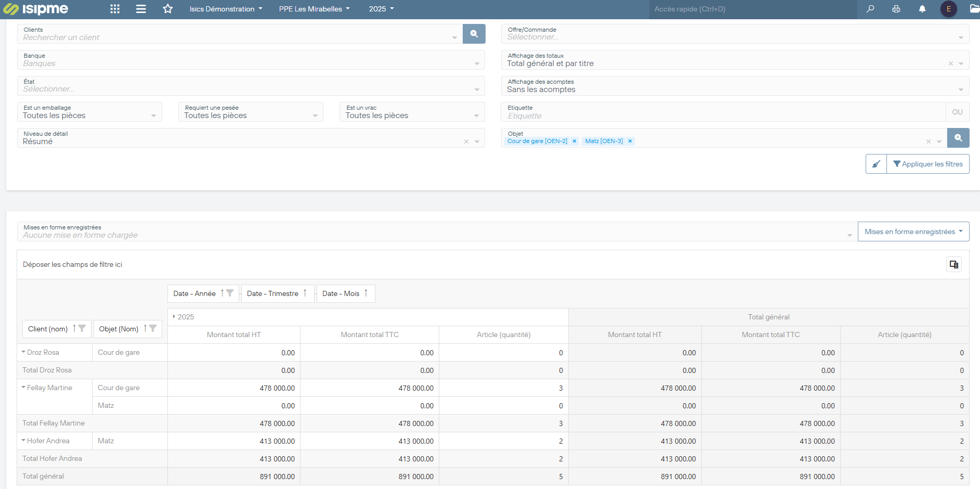Viewport: 980px width, 489px height.
Task: Toggle the OU etiquette operator
Action: (x=957, y=112)
